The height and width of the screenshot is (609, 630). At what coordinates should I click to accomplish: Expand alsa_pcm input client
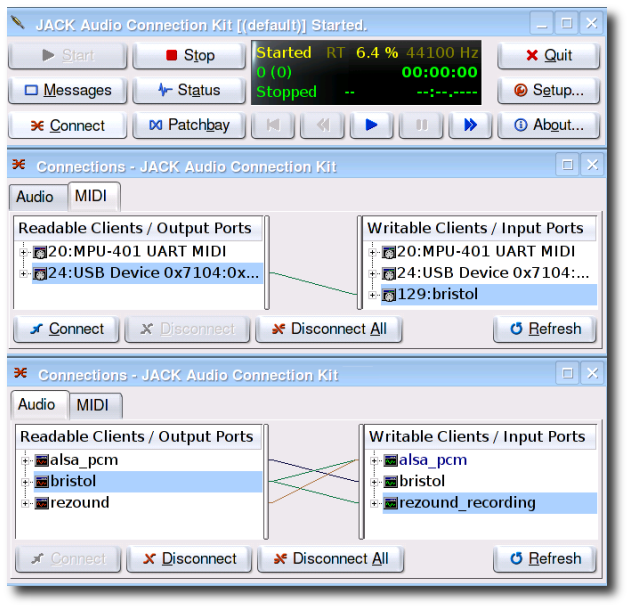click(374, 460)
